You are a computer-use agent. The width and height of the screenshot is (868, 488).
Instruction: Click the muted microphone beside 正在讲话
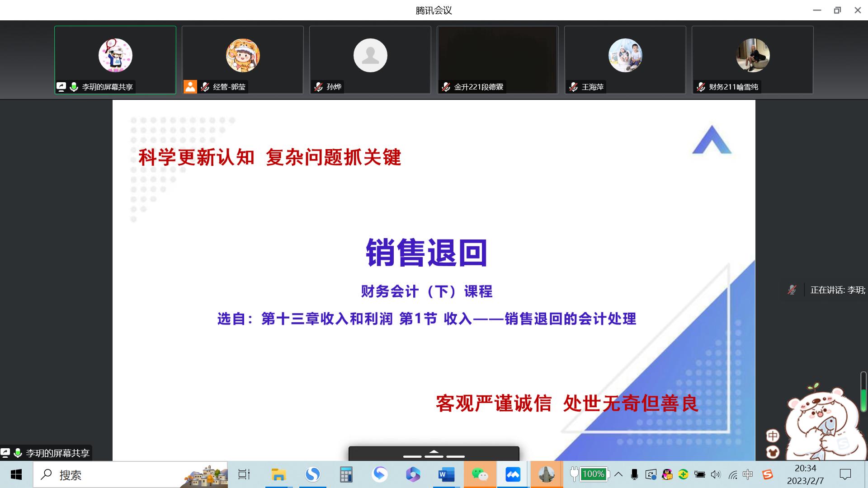(x=792, y=290)
